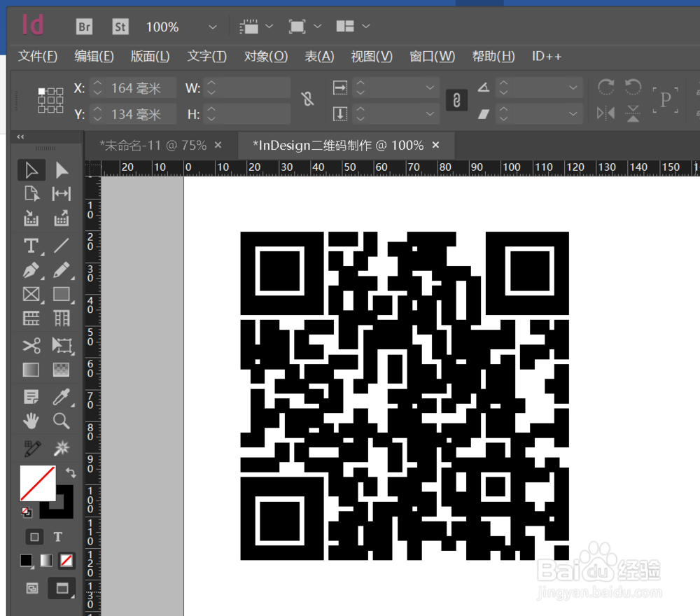
Task: Toggle constrain proportions for scaling
Action: [x=456, y=100]
